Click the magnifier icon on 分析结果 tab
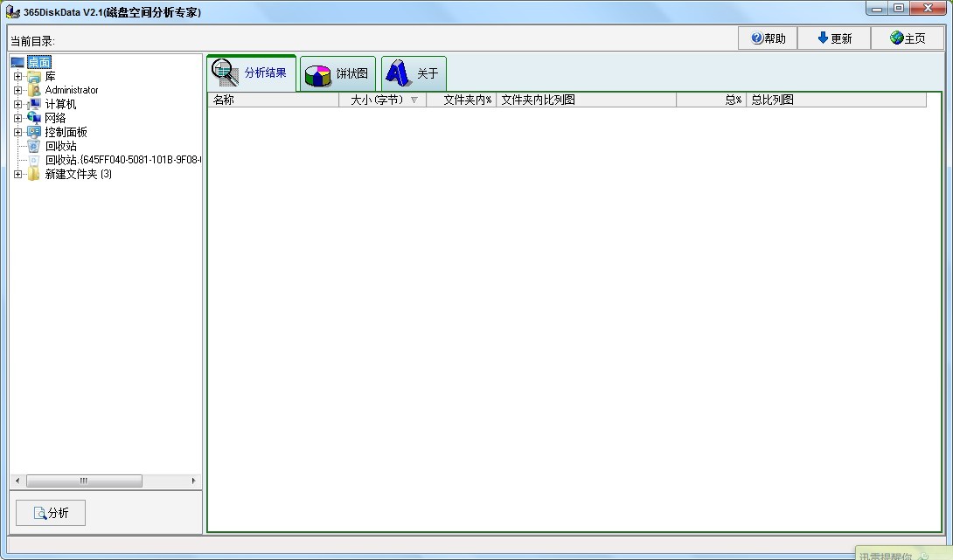Image resolution: width=953 pixels, height=560 pixels. pyautogui.click(x=225, y=73)
